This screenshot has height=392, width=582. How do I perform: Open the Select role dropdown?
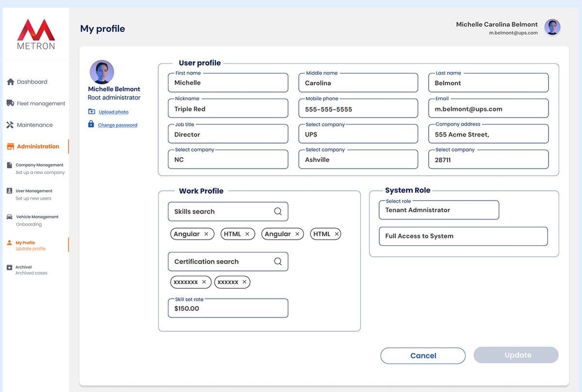point(439,210)
